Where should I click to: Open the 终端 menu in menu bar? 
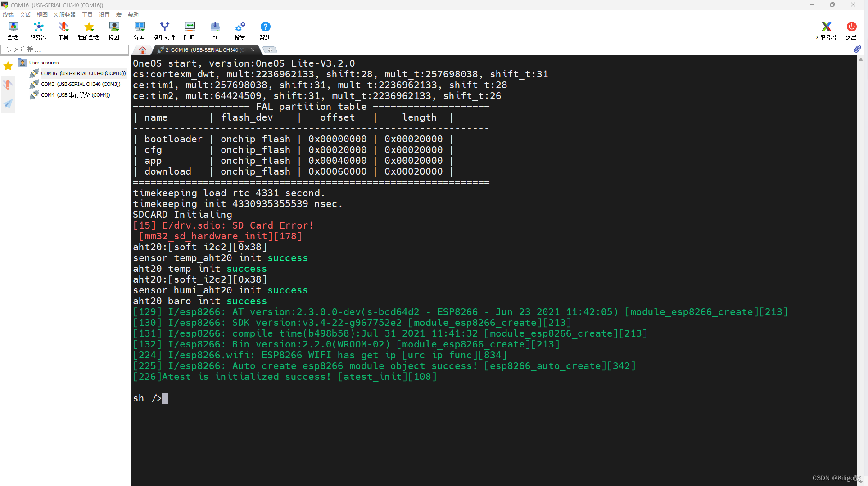pyautogui.click(x=8, y=15)
